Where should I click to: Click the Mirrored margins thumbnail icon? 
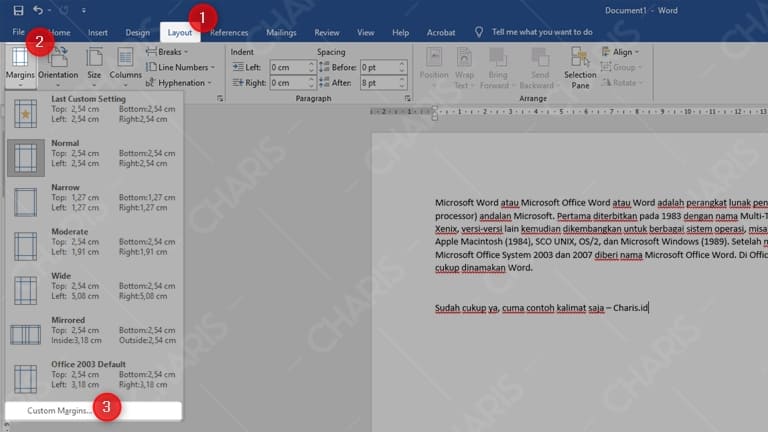(25, 335)
